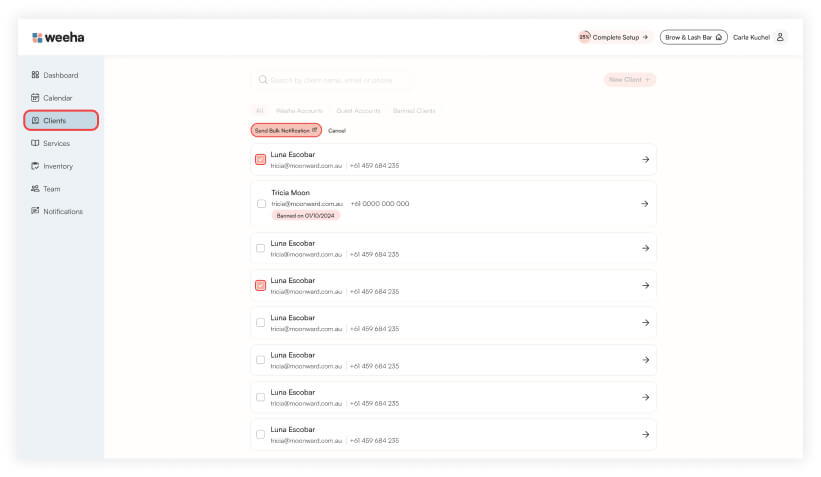821x477 pixels.
Task: Toggle the Tricia Moon checkbox
Action: tap(261, 204)
